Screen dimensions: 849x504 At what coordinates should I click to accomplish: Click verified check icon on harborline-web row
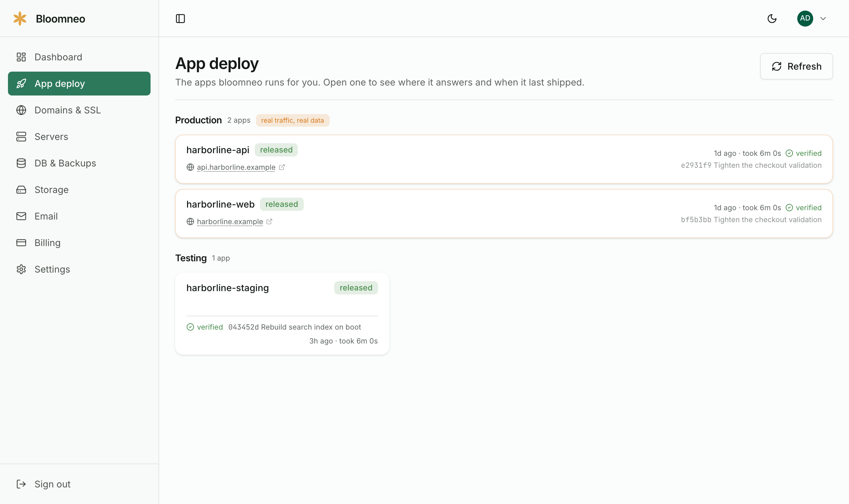pos(789,208)
